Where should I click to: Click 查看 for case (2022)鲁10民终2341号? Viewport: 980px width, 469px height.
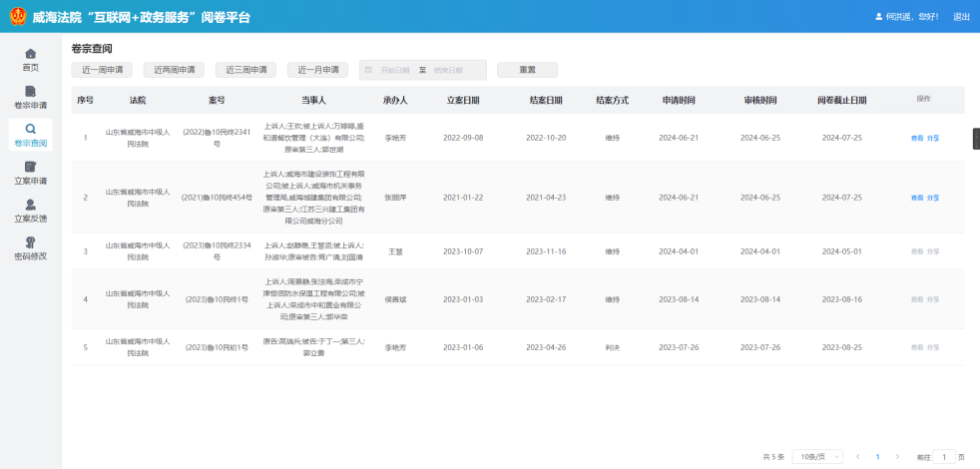[x=916, y=138]
